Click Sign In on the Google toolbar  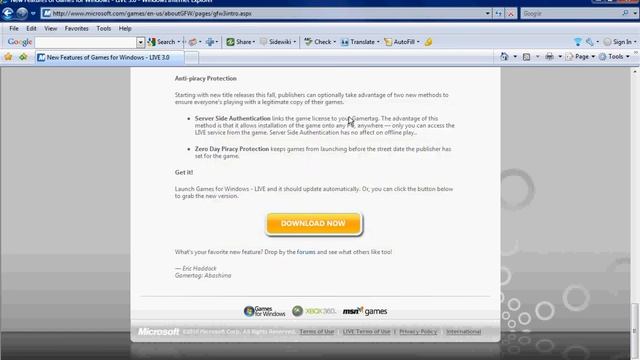pyautogui.click(x=618, y=42)
